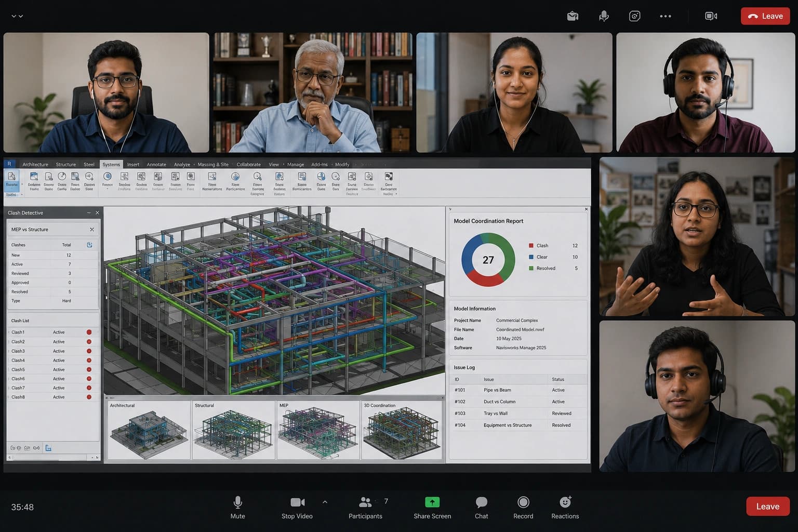Click the red status dot for Clash3
798x532 pixels.
coord(89,351)
